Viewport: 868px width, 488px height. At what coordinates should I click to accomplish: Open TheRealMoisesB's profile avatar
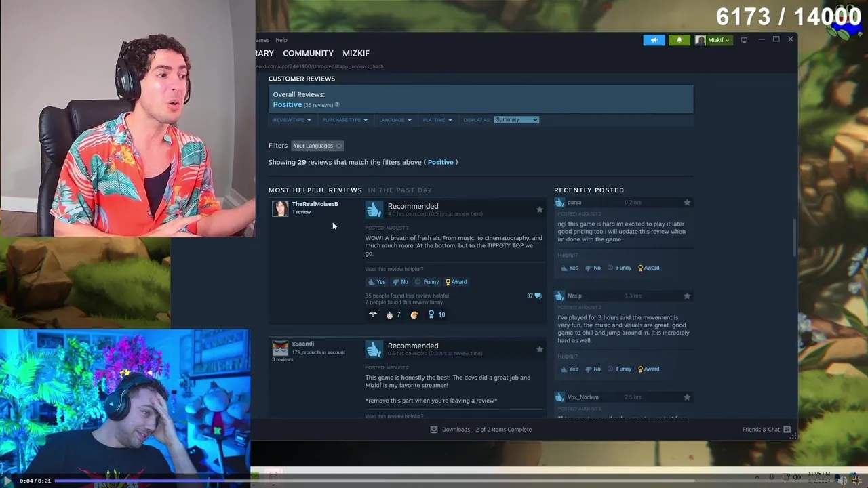(280, 209)
